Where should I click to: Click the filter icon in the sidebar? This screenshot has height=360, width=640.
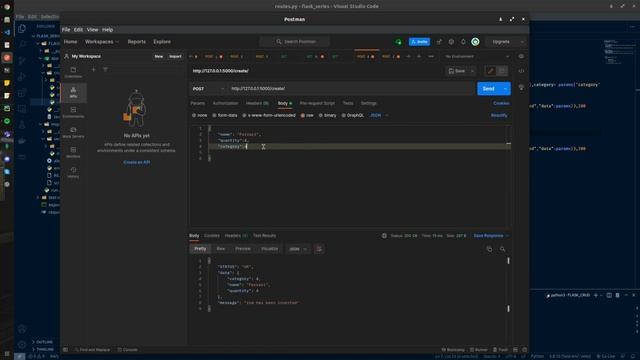[x=105, y=70]
